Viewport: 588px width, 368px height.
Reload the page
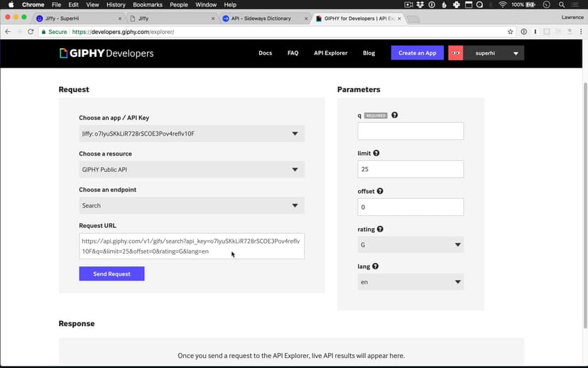tap(31, 32)
